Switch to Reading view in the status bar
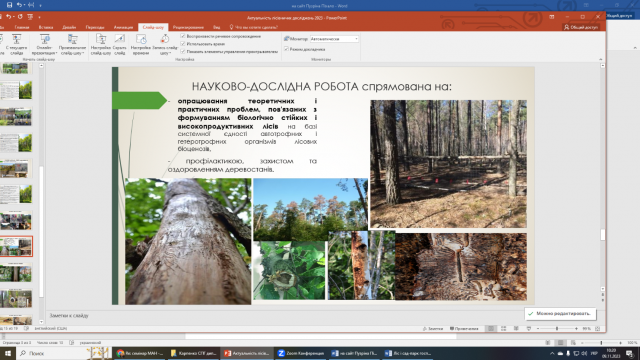The image size is (640, 360). tap(516, 329)
